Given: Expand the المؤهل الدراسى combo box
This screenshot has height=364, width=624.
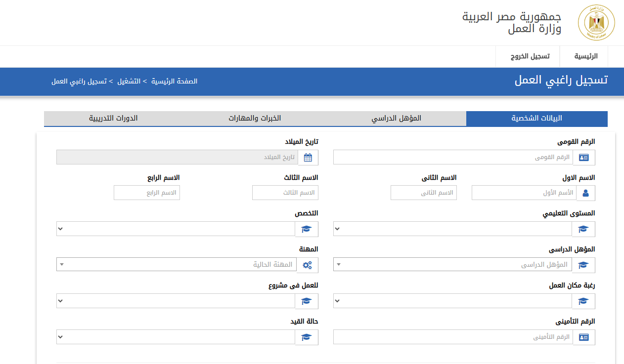Looking at the screenshot, I should (x=452, y=265).
